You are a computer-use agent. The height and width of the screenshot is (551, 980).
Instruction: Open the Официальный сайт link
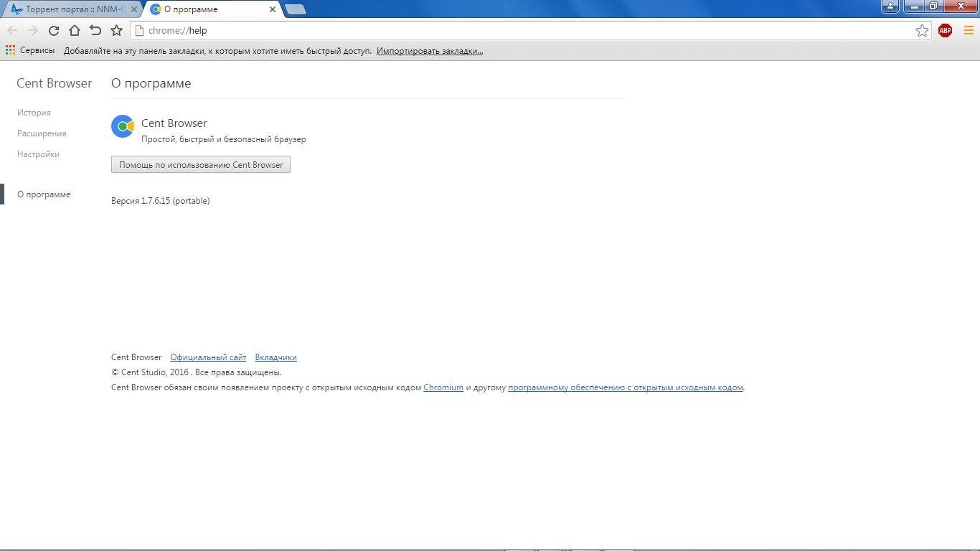[x=208, y=357]
